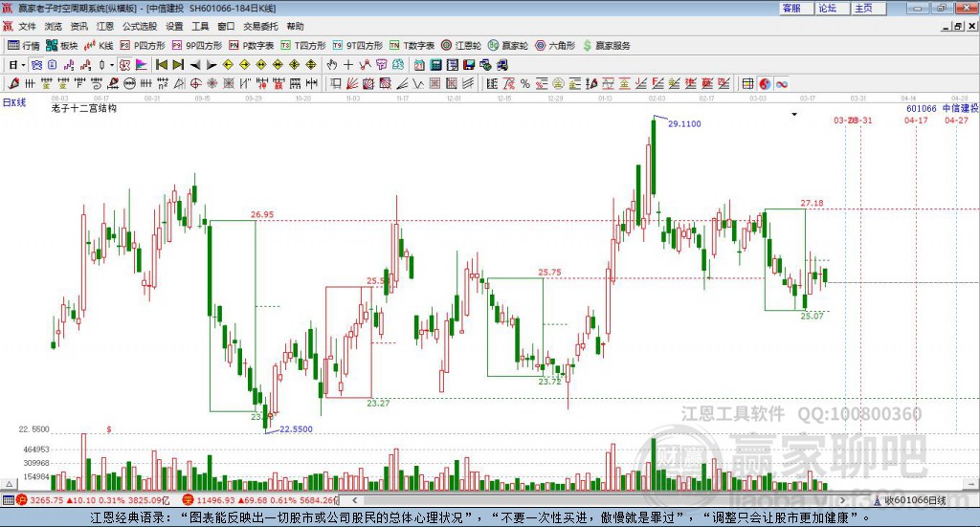Toggle the red-blue yin-yang icon
This screenshot has width=980, height=527.
click(765, 83)
